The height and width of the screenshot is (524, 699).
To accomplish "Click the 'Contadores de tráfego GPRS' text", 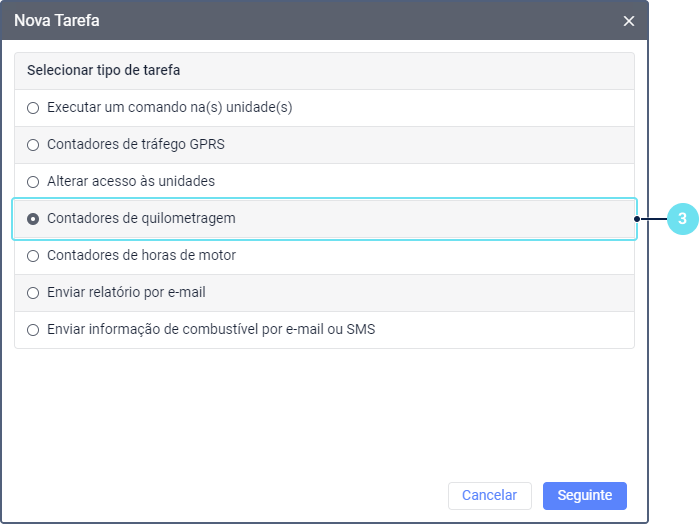I will pos(136,144).
